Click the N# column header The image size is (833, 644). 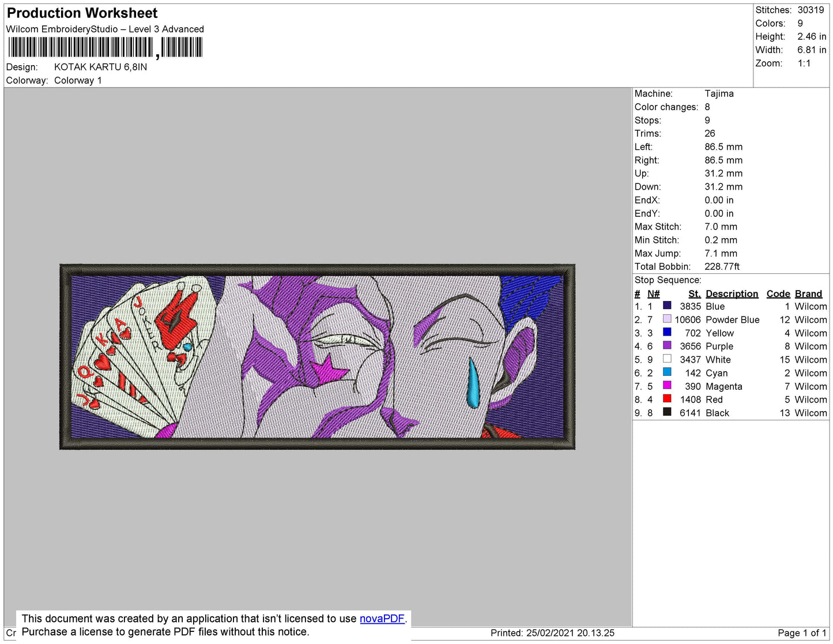click(x=653, y=293)
